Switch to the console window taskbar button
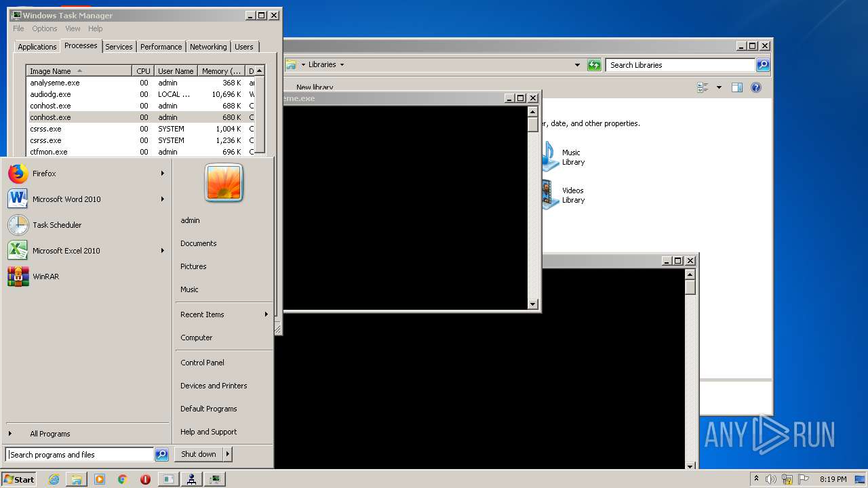868x488 pixels. coord(168,479)
